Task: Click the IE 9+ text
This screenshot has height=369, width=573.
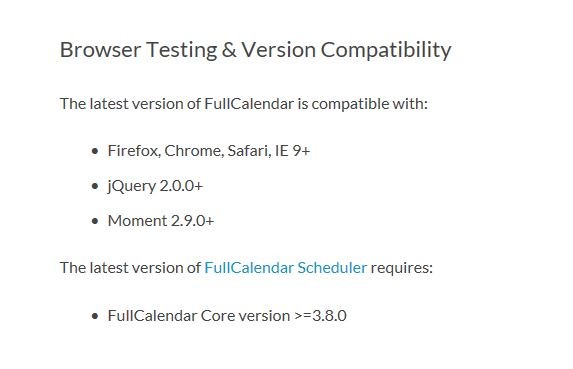Action: click(292, 151)
